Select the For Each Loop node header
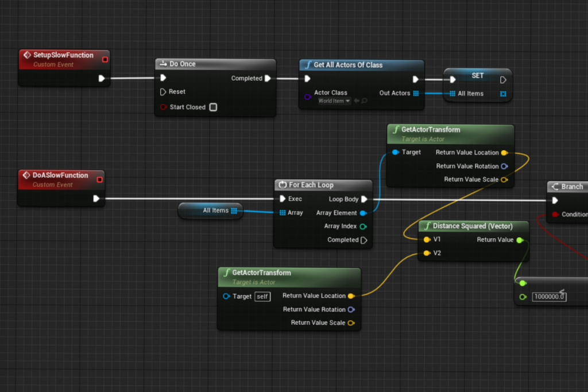The image size is (588, 392). [311, 185]
